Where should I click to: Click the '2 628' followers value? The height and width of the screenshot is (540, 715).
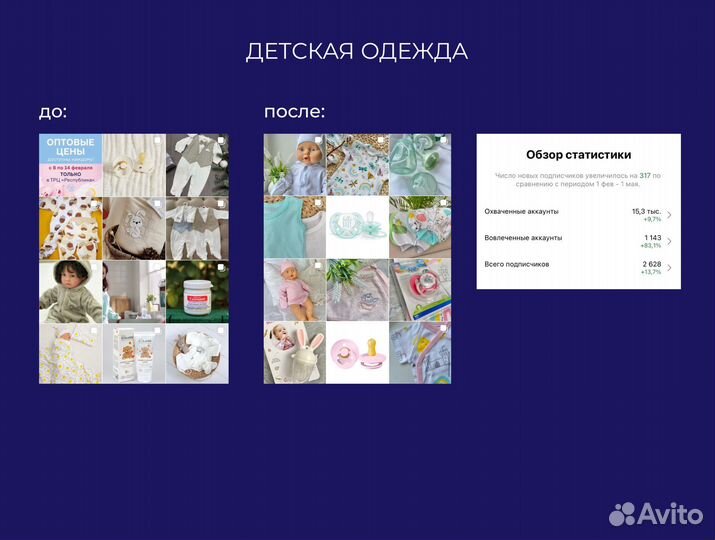(652, 264)
